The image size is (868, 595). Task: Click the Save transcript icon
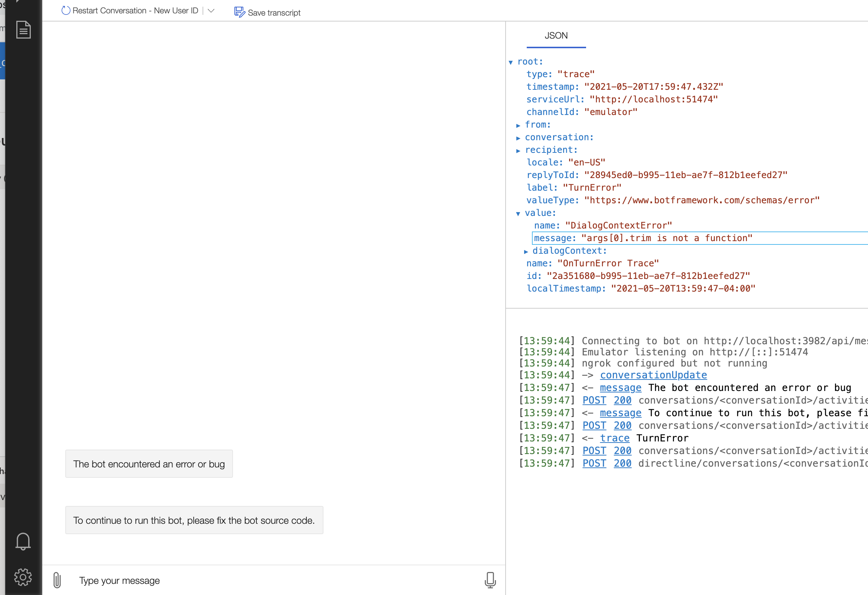(x=239, y=12)
